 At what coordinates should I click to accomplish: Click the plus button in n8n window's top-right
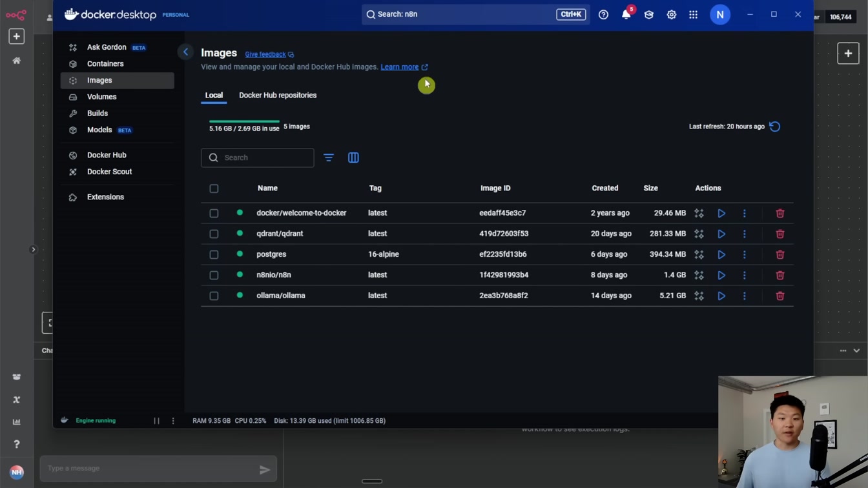(x=848, y=54)
